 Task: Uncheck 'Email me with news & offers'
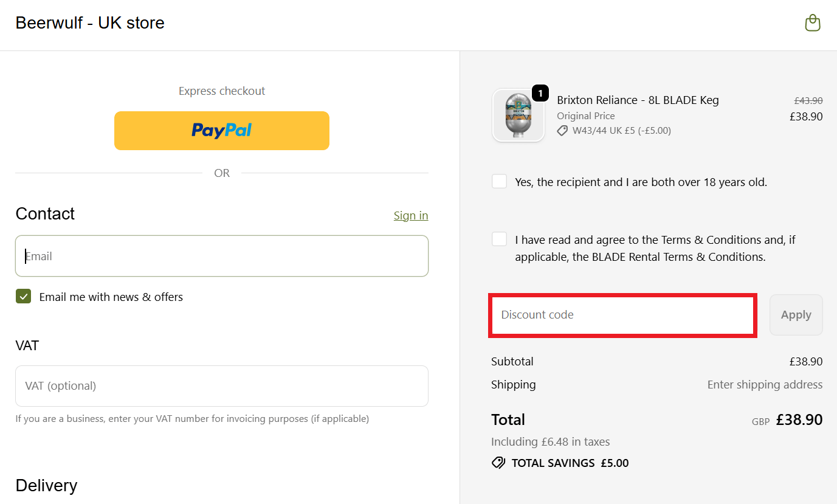tap(23, 296)
